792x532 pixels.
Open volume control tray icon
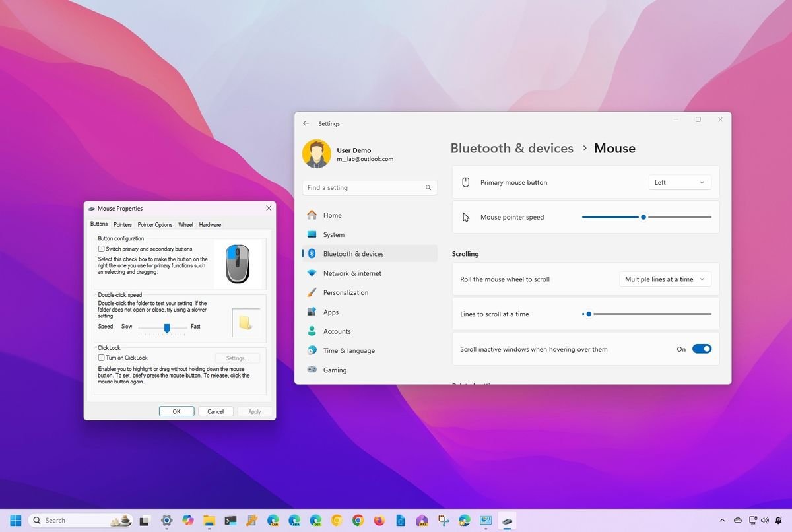(x=765, y=520)
